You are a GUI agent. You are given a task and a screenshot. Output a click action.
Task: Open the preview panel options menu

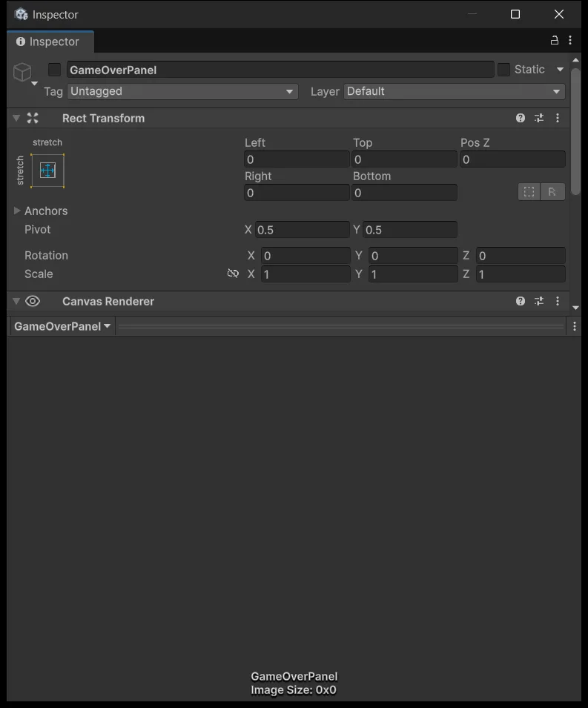pyautogui.click(x=575, y=326)
